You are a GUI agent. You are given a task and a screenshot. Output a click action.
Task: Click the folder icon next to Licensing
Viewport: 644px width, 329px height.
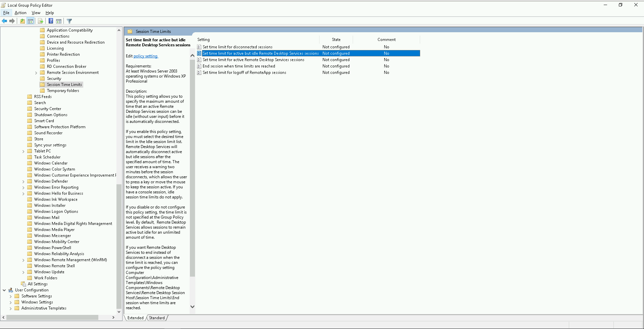click(x=42, y=48)
